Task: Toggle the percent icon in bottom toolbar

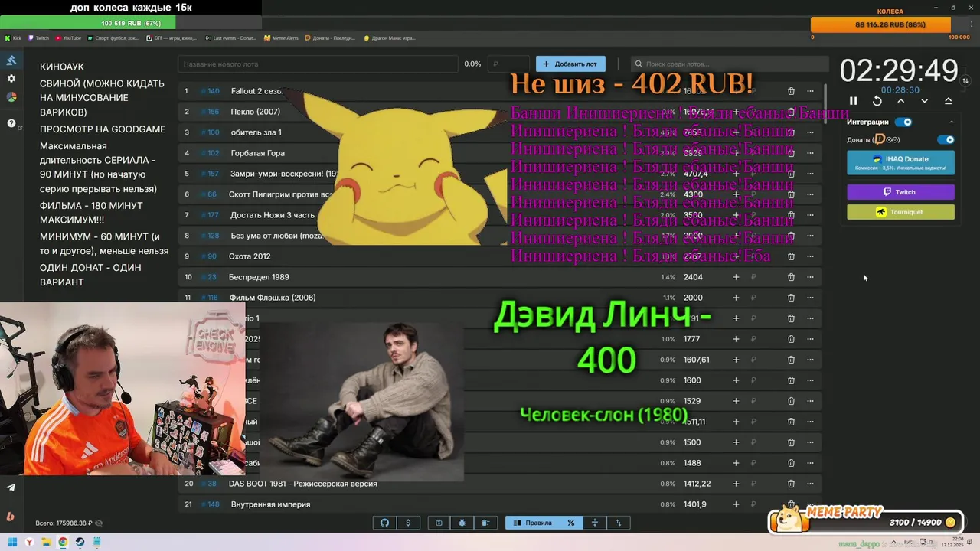Action: (x=570, y=523)
